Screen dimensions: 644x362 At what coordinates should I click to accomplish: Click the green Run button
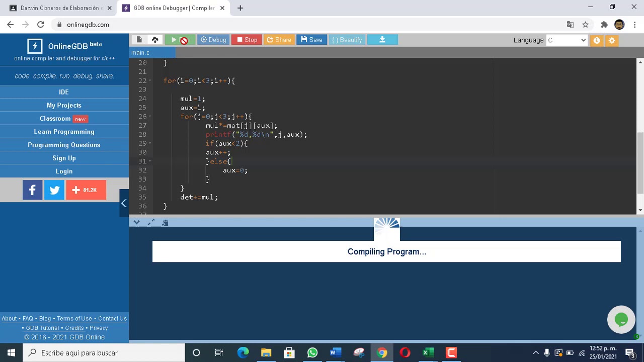(180, 40)
